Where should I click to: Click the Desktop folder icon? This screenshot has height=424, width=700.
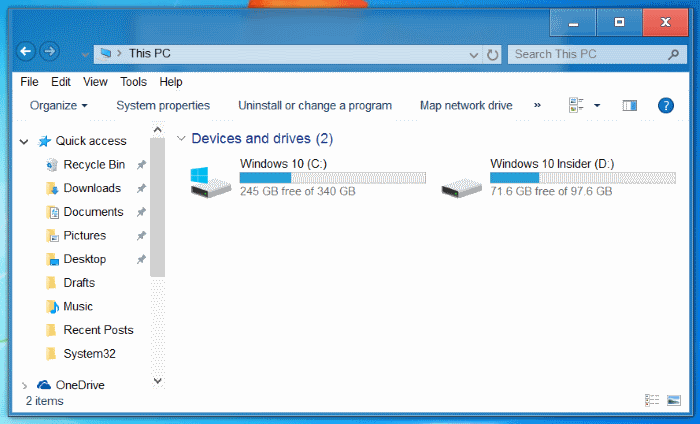click(x=52, y=260)
